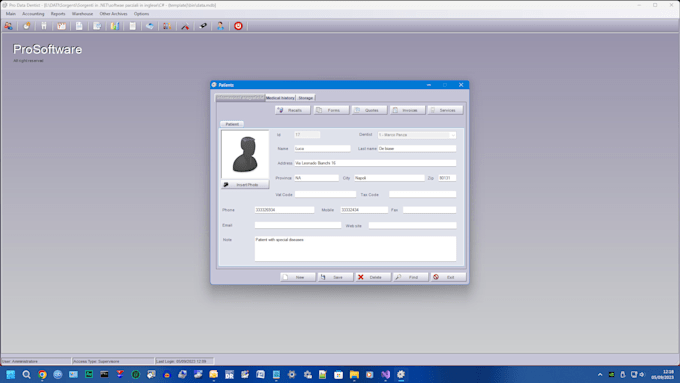680x383 pixels.
Task: Click the patient photo placeholder
Action: pyautogui.click(x=245, y=154)
